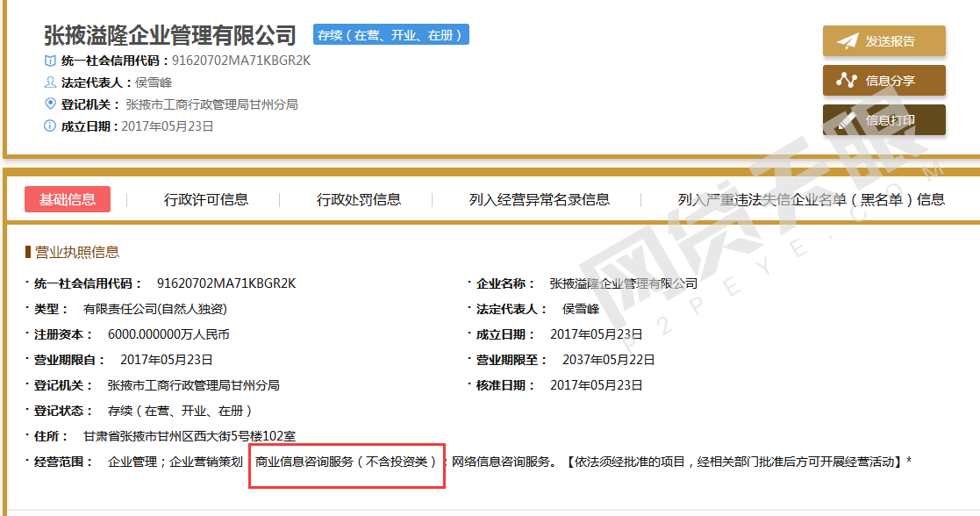Click the legal representative name 侯雪峰 in header
980x516 pixels.
(154, 82)
